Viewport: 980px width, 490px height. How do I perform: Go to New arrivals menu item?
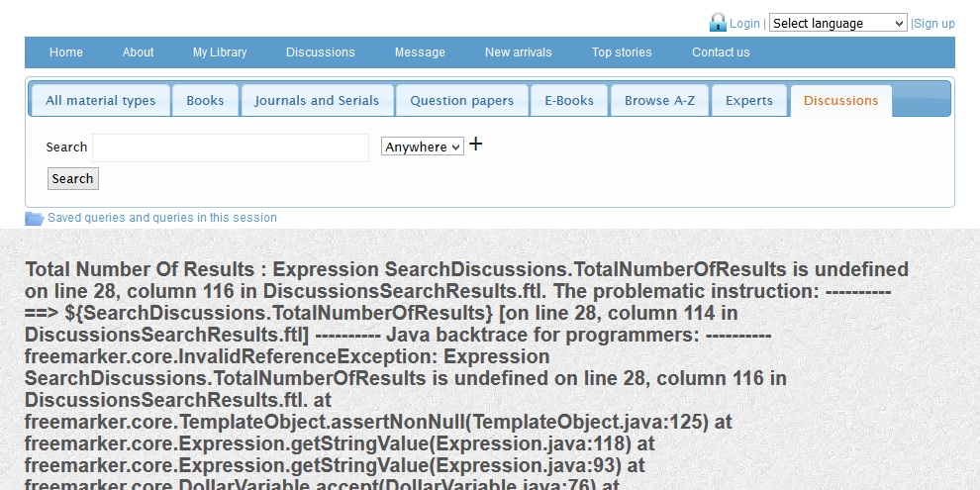pyautogui.click(x=518, y=52)
